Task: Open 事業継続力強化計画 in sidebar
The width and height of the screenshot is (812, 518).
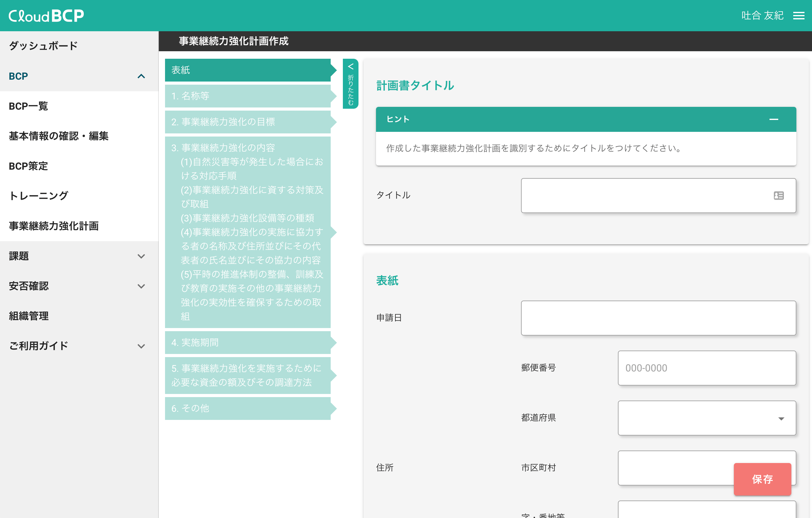Action: pyautogui.click(x=54, y=226)
